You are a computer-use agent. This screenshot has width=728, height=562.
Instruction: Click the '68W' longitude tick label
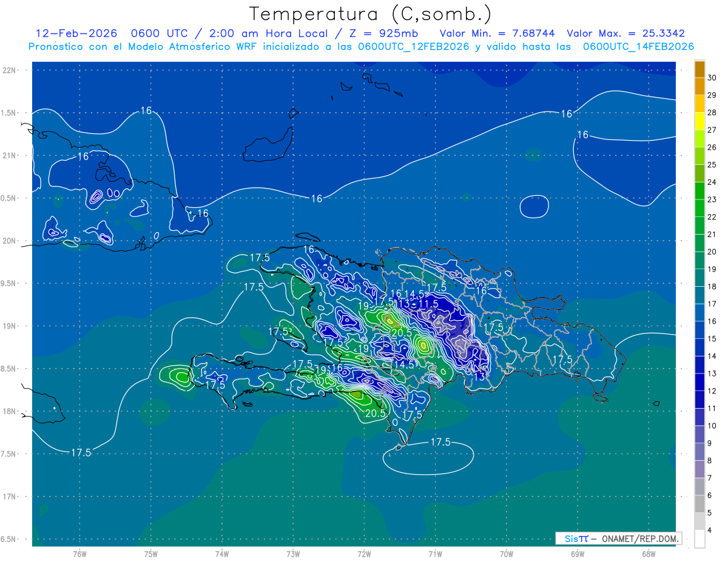(649, 554)
